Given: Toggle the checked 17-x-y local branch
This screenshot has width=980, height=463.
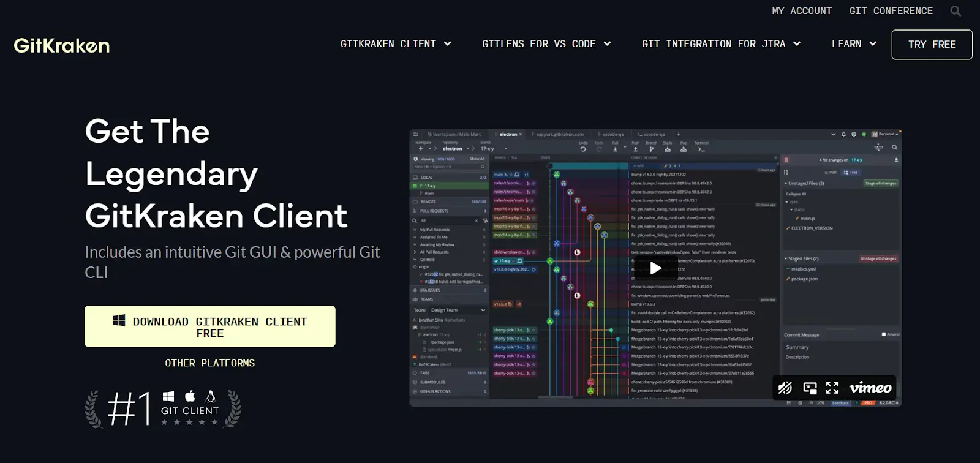Looking at the screenshot, I should 415,186.
